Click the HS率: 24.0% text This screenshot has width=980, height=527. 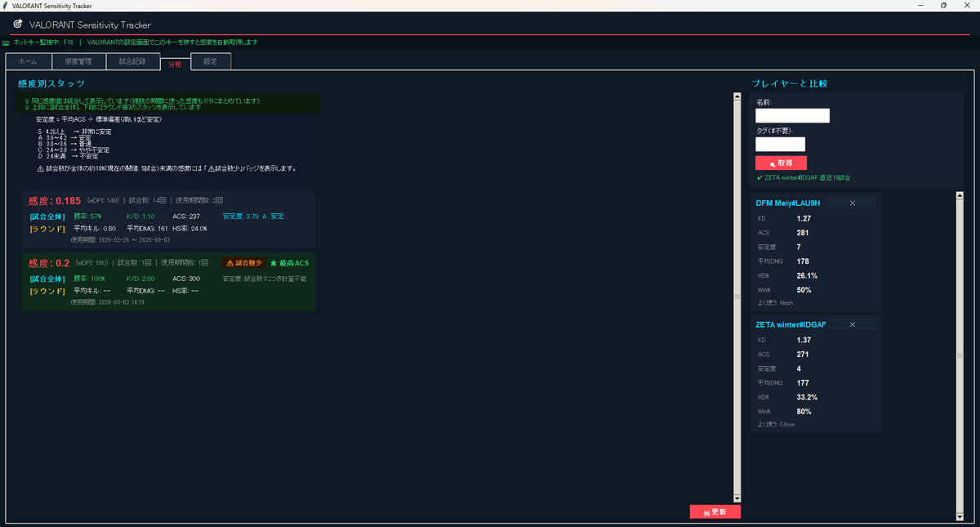point(189,229)
